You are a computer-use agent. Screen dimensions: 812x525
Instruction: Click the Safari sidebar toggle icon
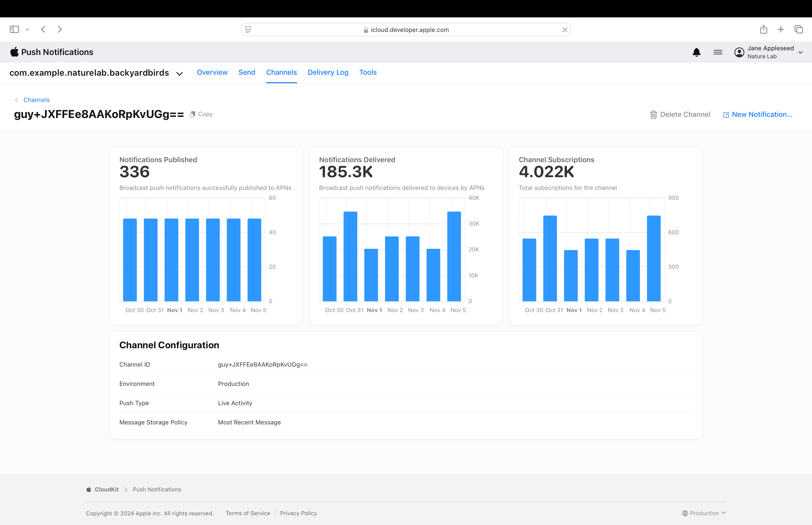(x=14, y=29)
